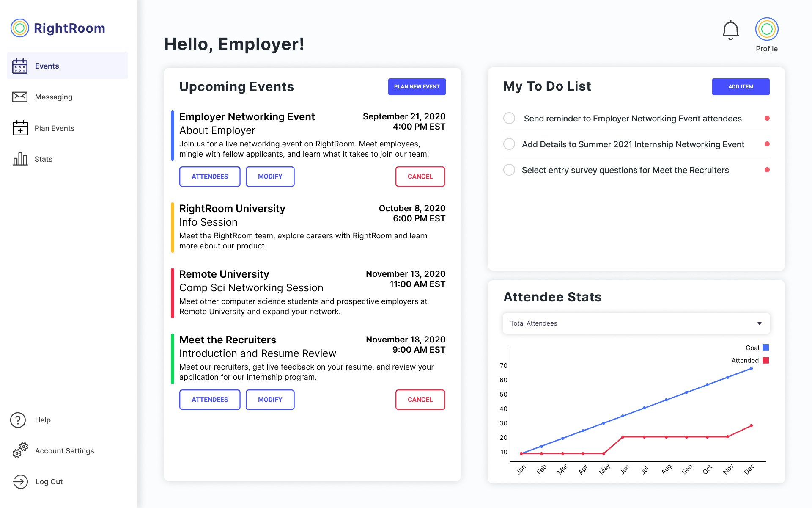
Task: Cancel the Employer Networking Event
Action: click(x=420, y=177)
